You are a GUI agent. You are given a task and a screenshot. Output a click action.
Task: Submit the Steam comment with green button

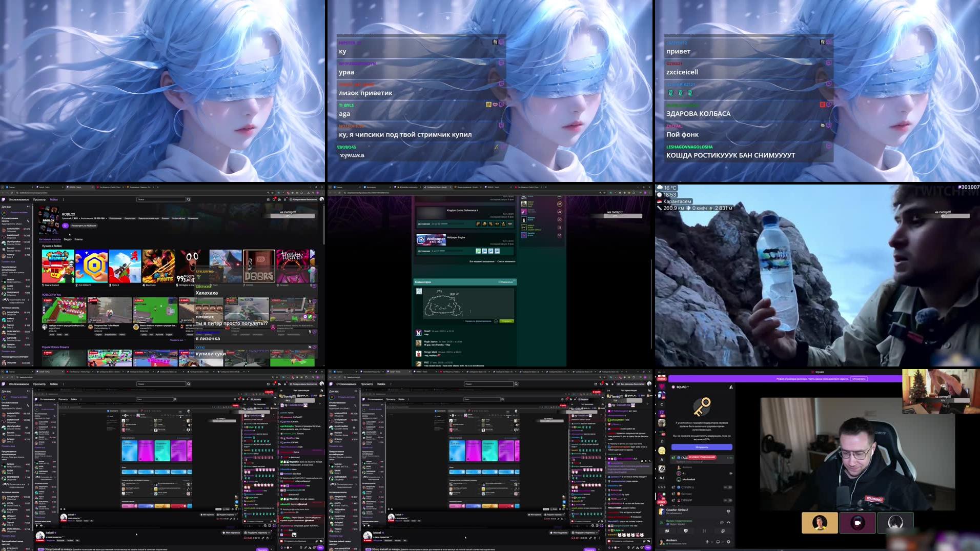point(506,321)
